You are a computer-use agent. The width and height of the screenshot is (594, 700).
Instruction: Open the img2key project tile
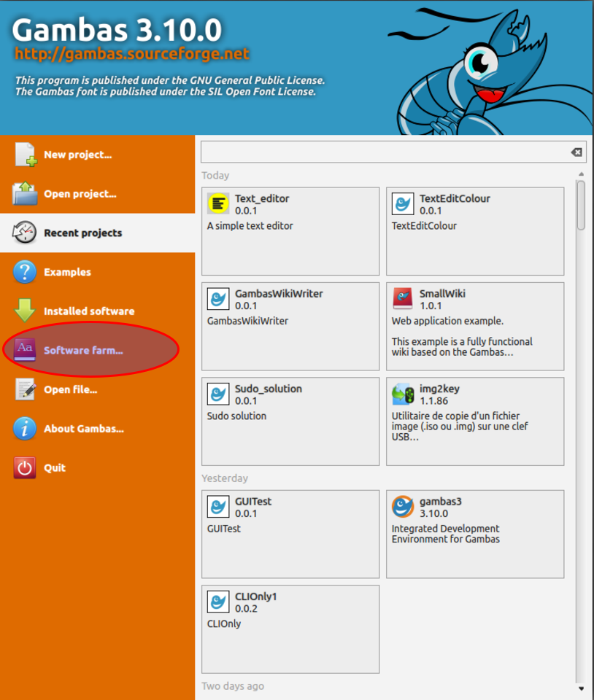click(x=475, y=421)
